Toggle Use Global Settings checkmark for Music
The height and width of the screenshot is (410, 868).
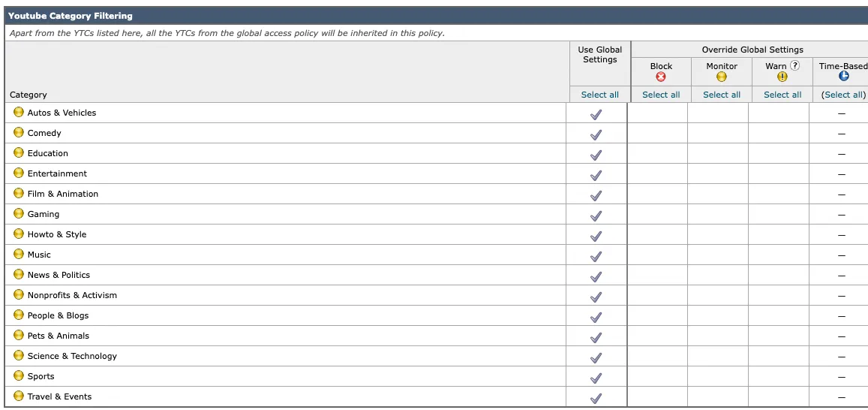(x=596, y=256)
